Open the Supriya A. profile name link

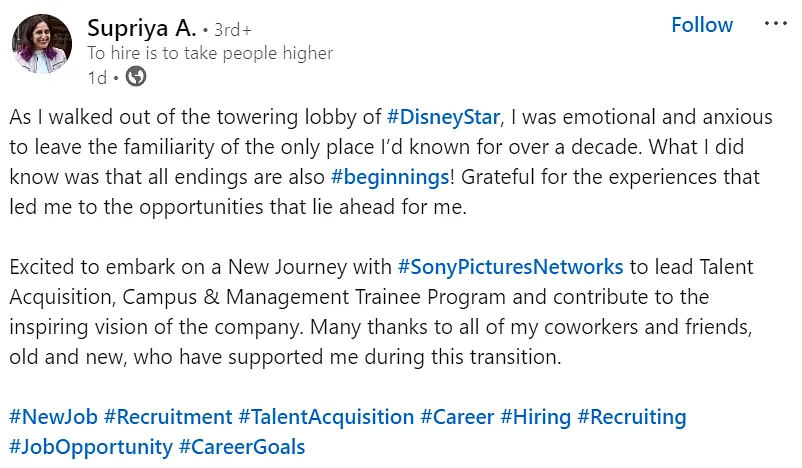click(142, 28)
